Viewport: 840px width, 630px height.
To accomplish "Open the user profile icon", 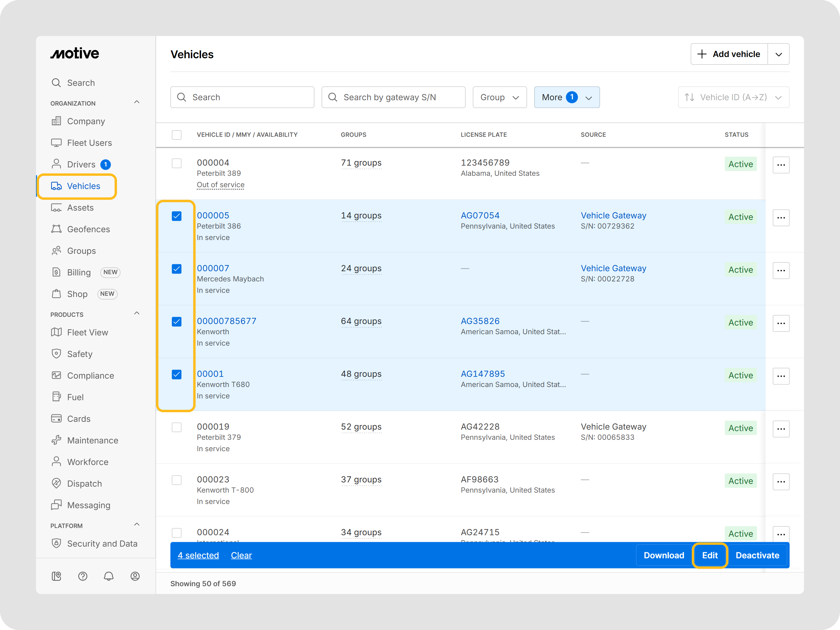I will [x=135, y=576].
